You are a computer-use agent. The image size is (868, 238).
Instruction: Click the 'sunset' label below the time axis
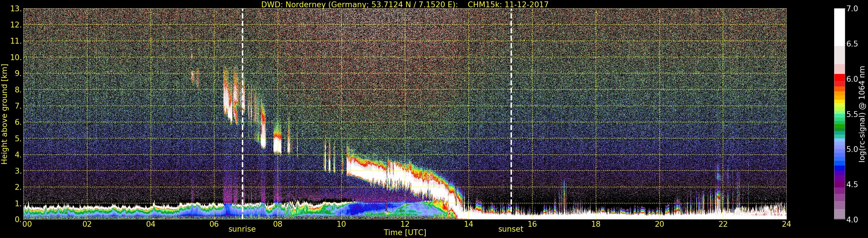(x=511, y=229)
